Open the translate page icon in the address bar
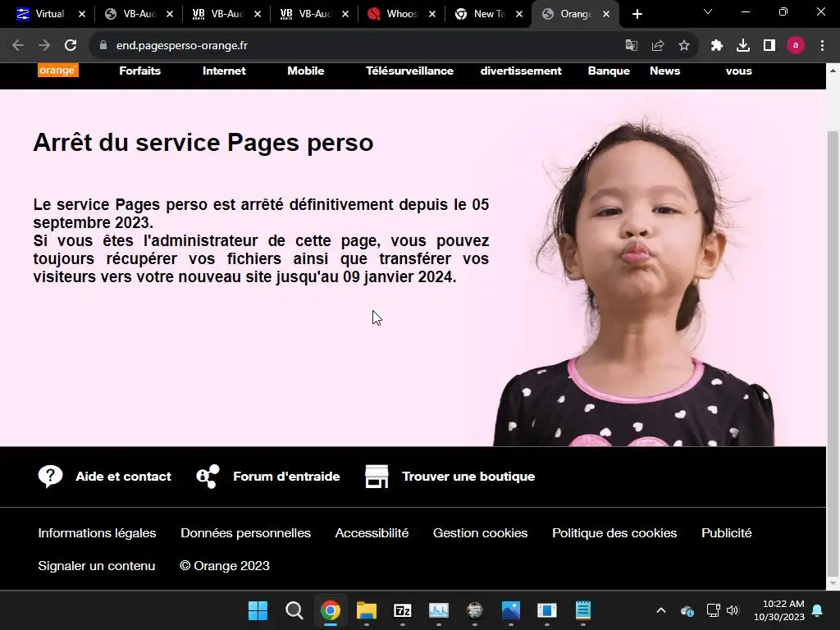Screen dimensions: 840x630 [632, 46]
